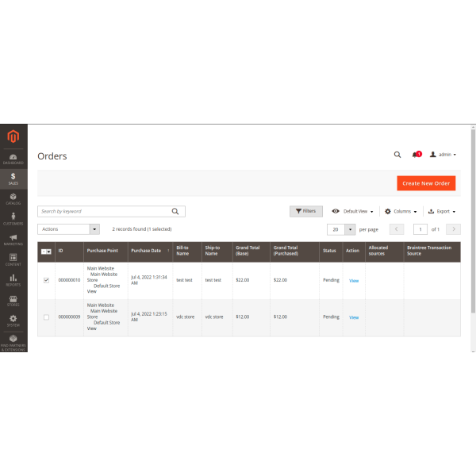Screen dimensions: 476x476
Task: Sort by the Purchase Date column header
Action: [x=146, y=251]
